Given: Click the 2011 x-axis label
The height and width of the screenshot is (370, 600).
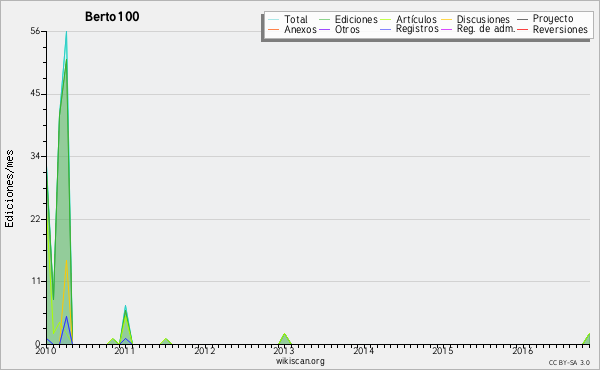Looking at the screenshot, I should (x=125, y=350).
